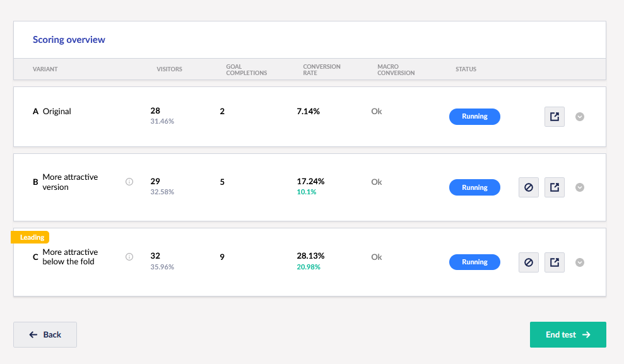
Task: Expand details for variant C
Action: point(579,262)
